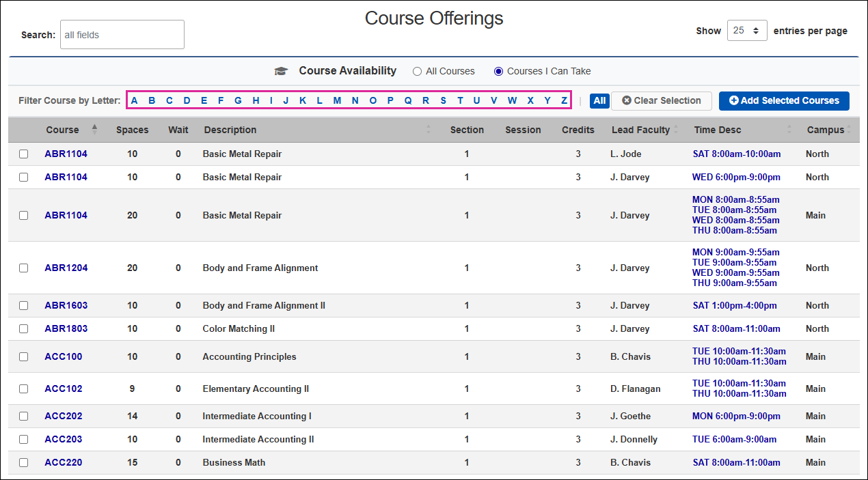Tick the checkbox for ACC202

[24, 417]
